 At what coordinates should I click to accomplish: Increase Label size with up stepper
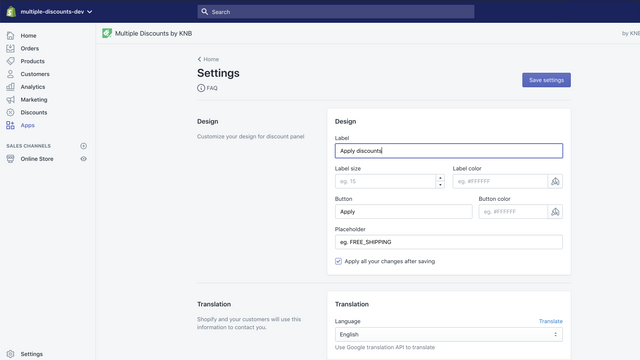pos(440,178)
